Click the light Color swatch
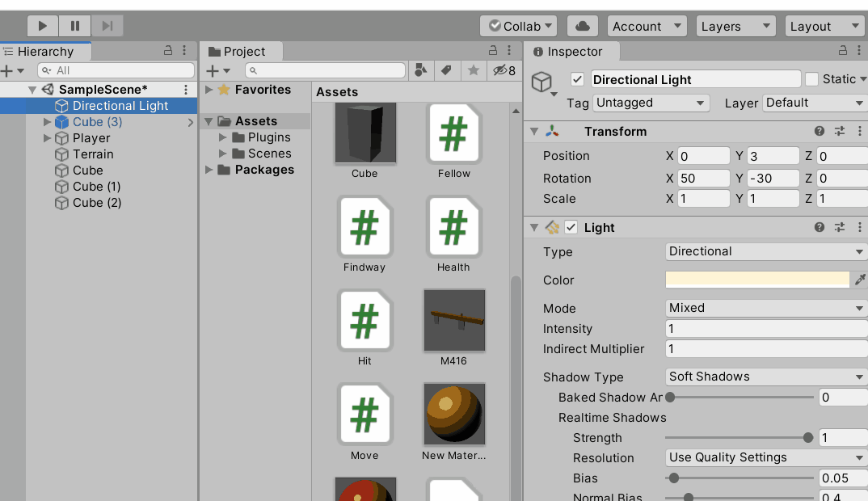This screenshot has width=868, height=501. [757, 280]
